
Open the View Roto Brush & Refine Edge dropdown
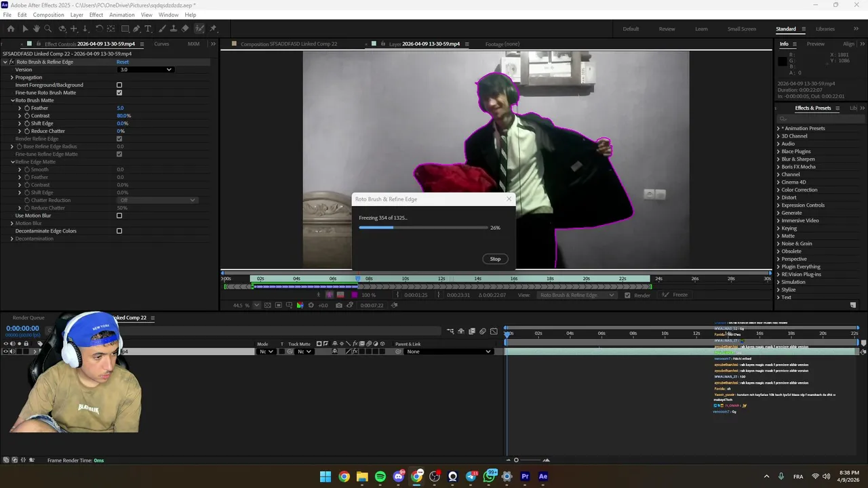[577, 295]
